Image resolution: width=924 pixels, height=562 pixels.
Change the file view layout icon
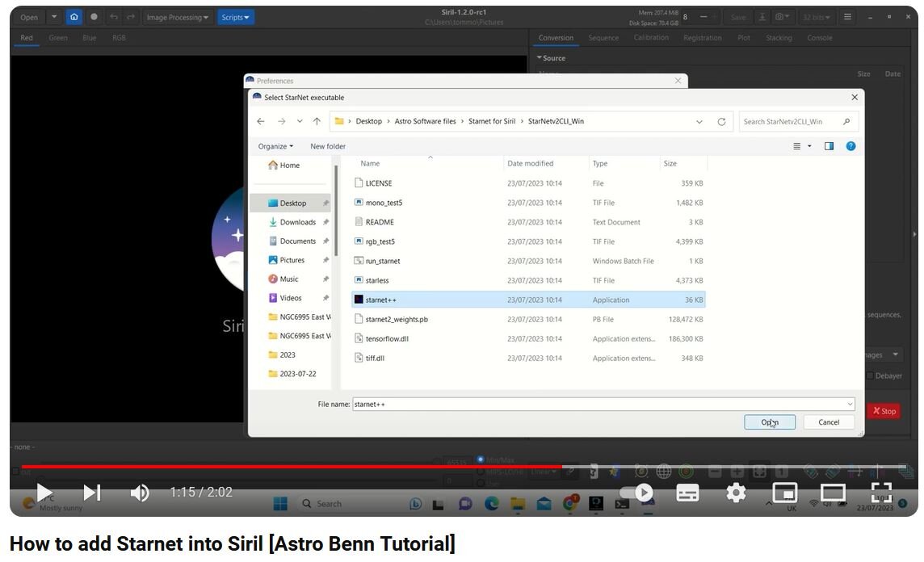coord(796,146)
